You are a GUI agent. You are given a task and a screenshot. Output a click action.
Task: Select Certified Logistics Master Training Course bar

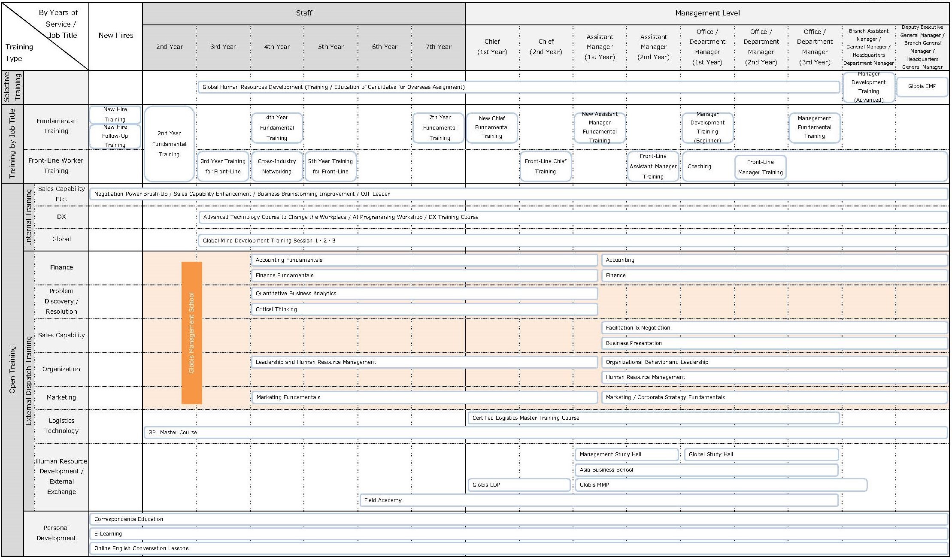tap(654, 418)
